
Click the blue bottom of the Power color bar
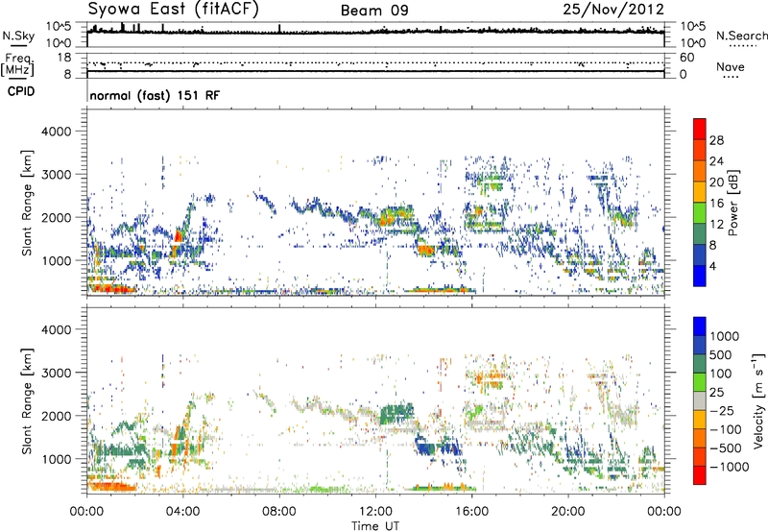click(700, 276)
